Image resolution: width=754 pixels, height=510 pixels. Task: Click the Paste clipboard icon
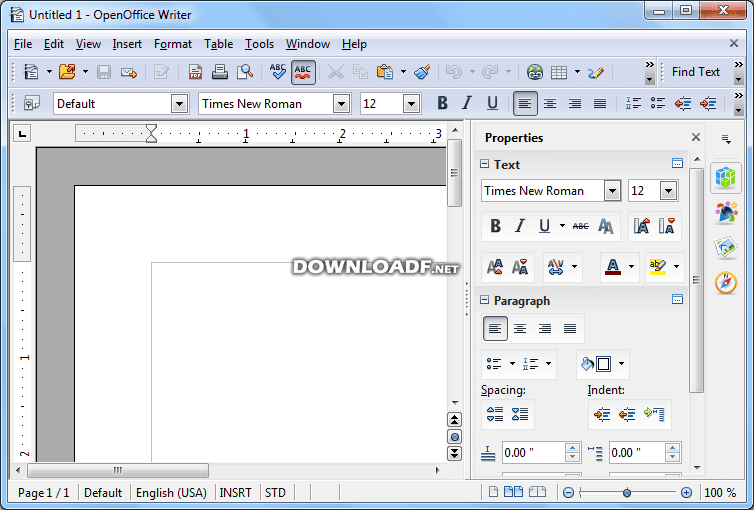click(385, 72)
